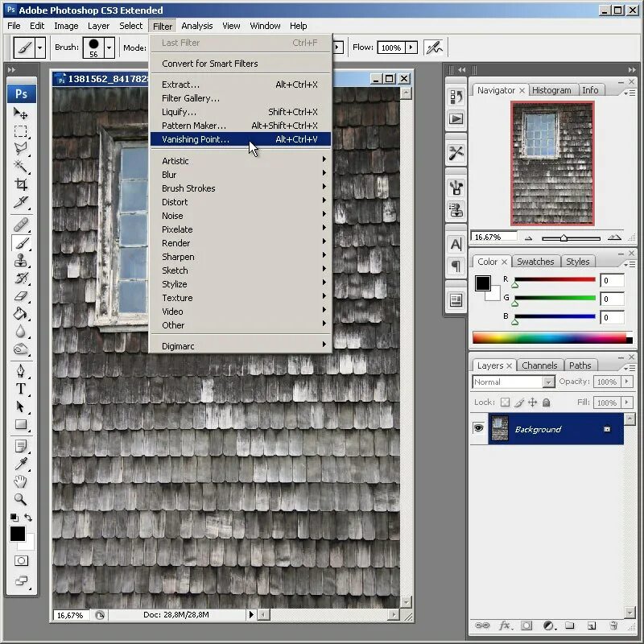The width and height of the screenshot is (644, 644).
Task: Select the Type tool
Action: (20, 389)
